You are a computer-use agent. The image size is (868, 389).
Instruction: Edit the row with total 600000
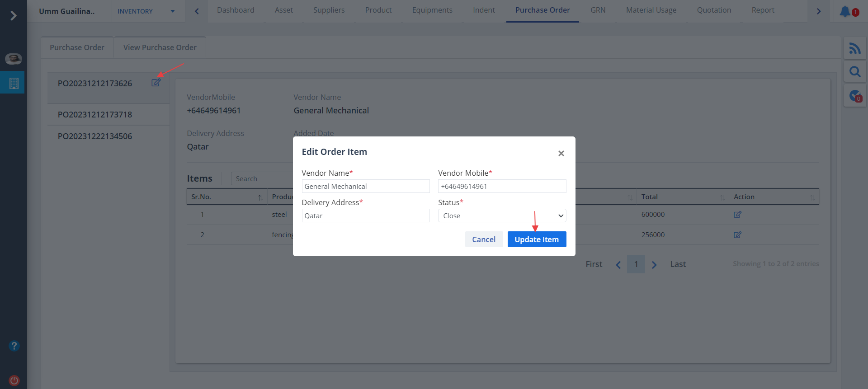click(x=737, y=215)
